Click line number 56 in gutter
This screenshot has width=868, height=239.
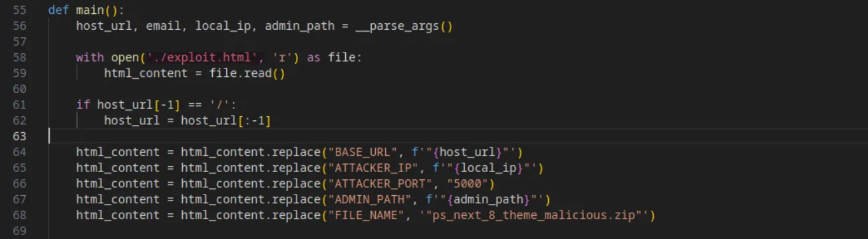point(19,26)
